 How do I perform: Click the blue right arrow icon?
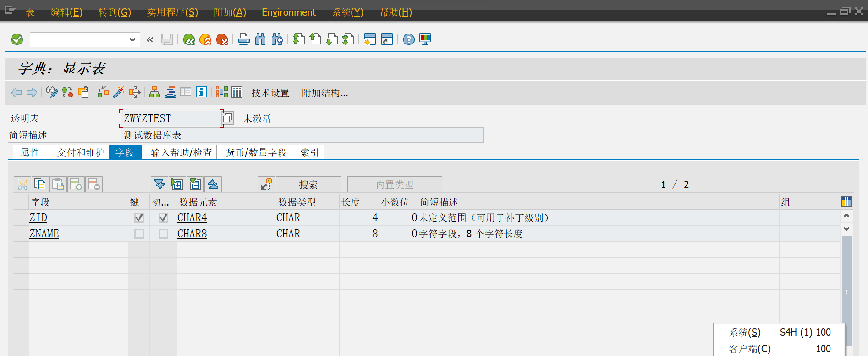tap(32, 93)
